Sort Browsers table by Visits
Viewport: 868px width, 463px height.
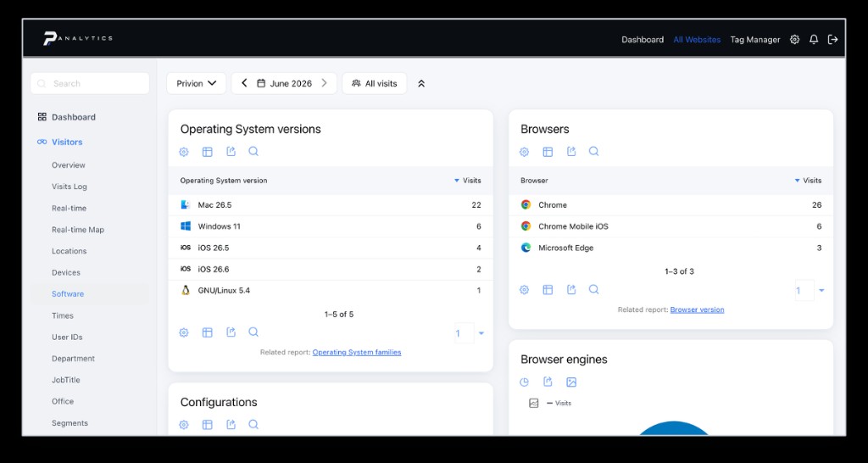(808, 181)
